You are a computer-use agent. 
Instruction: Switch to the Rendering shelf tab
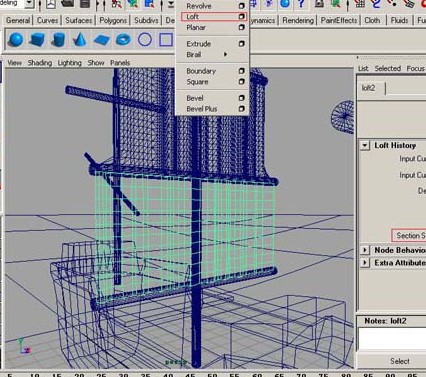tap(298, 20)
